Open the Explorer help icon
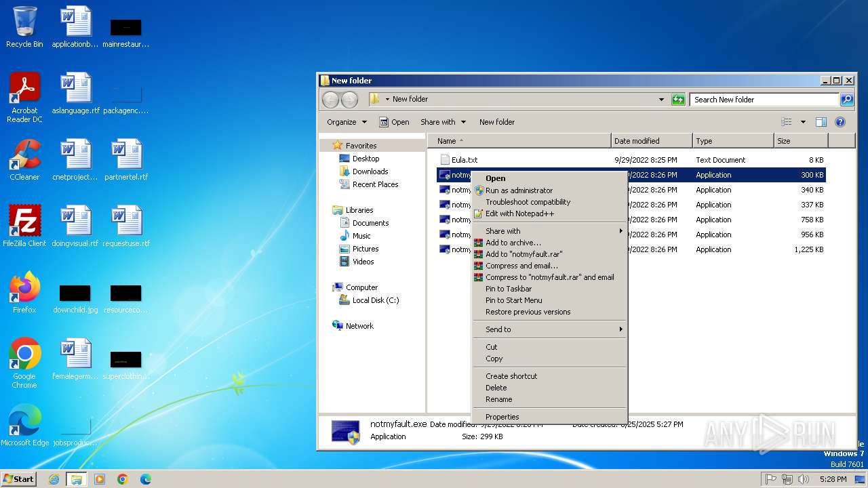This screenshot has width=868, height=488. [840, 122]
